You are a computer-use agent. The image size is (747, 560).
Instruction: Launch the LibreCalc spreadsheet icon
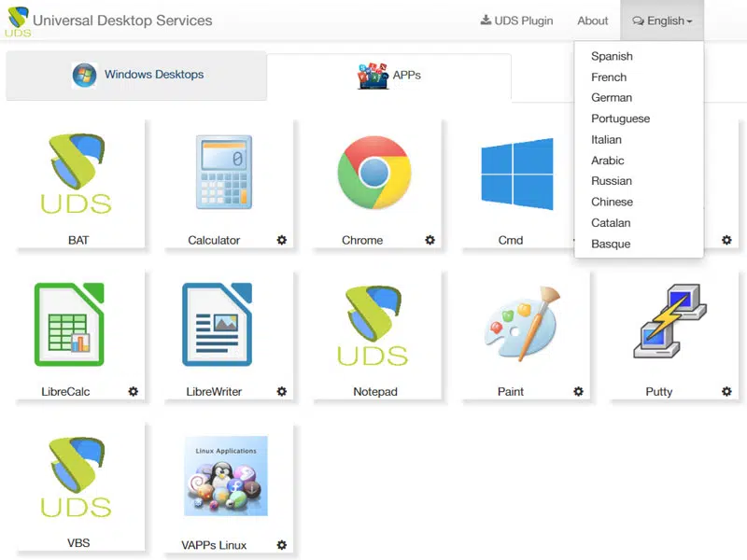[x=69, y=324]
